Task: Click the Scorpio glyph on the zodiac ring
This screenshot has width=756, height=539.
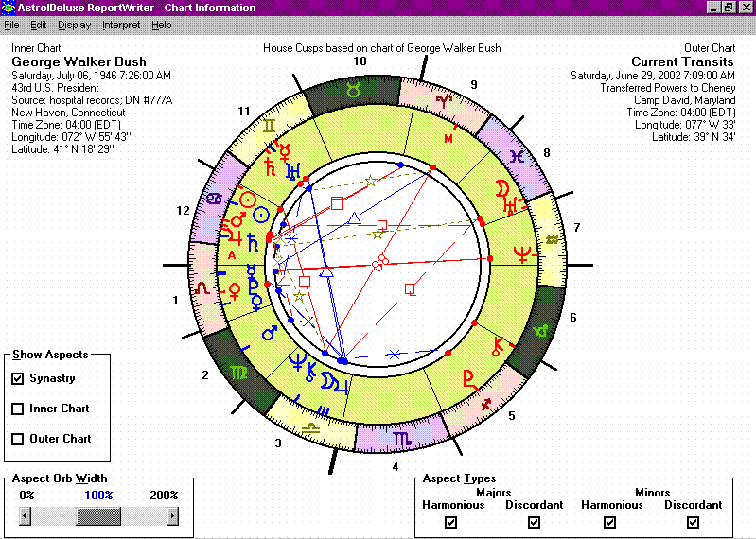Action: pos(401,439)
